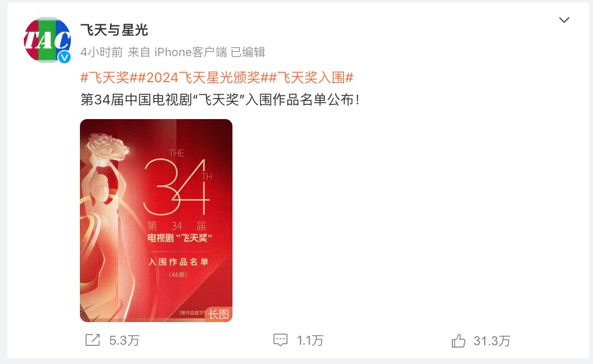
Task: View edit history via 已编辑
Action: [x=248, y=52]
